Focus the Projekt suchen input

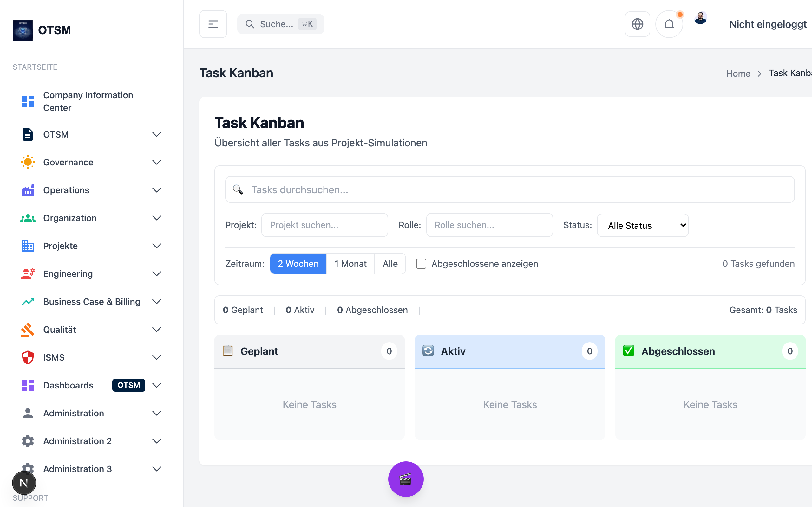[324, 225]
